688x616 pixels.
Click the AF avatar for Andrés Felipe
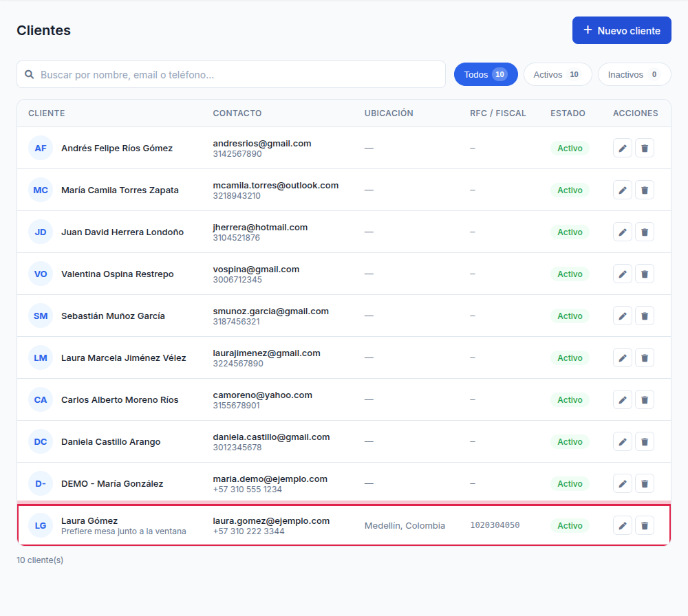click(41, 148)
